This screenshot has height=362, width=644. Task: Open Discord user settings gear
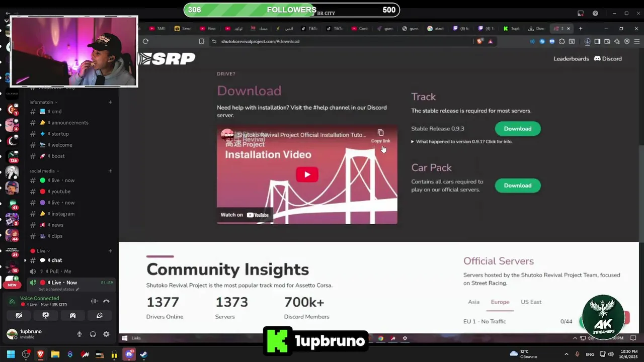106,334
